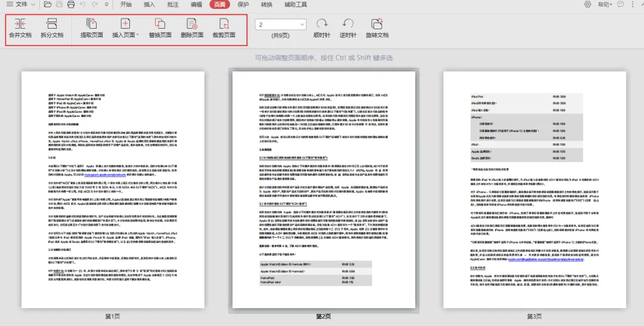The height and width of the screenshot is (326, 644).
Task: Select the 提取页面 extract pages tool
Action: click(92, 29)
